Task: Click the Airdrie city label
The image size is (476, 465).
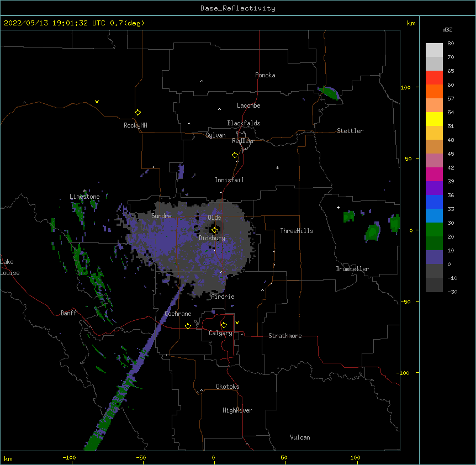Action: (223, 297)
